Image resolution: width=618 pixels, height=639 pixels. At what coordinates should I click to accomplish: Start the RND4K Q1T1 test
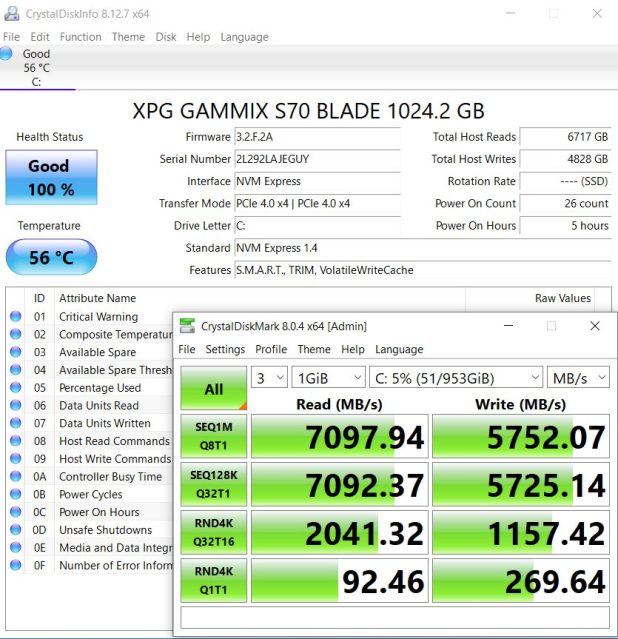(x=214, y=580)
